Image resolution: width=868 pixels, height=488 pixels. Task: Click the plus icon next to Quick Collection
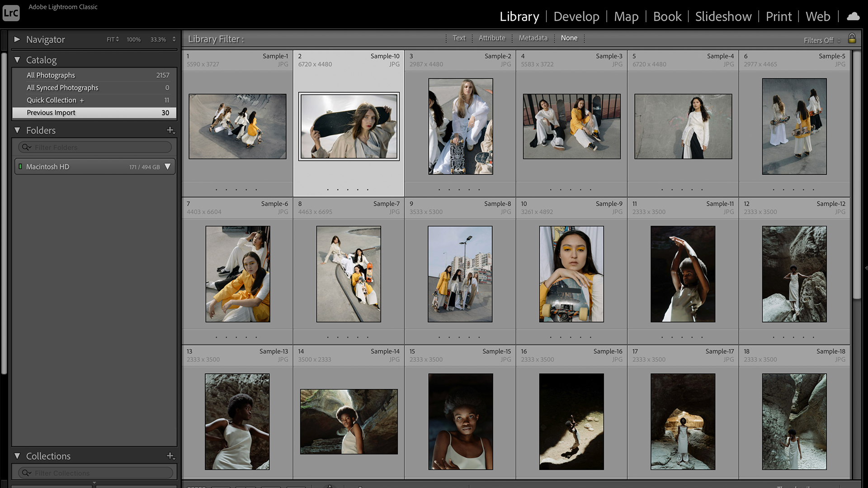tap(82, 100)
